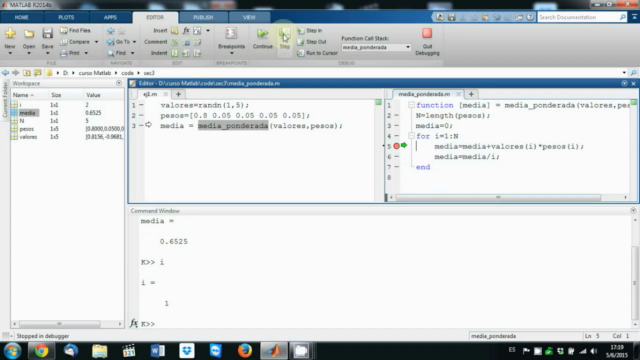This screenshot has height=360, width=640.
Task: Open Word from the taskbar
Action: pyautogui.click(x=158, y=351)
